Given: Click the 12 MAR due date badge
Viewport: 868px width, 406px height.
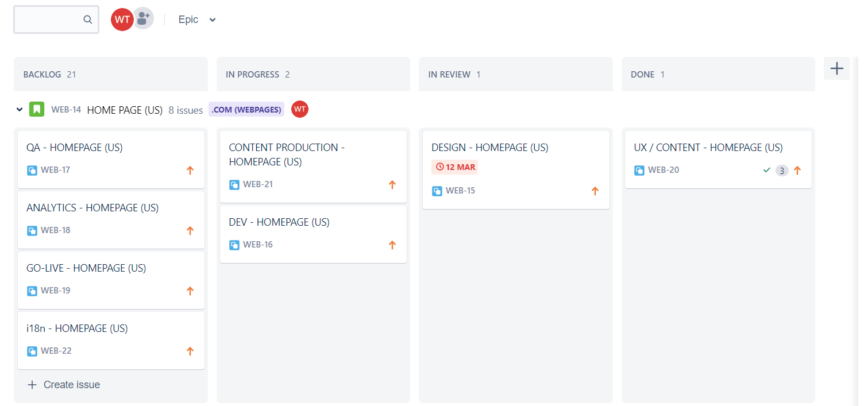Looking at the screenshot, I should coord(454,167).
